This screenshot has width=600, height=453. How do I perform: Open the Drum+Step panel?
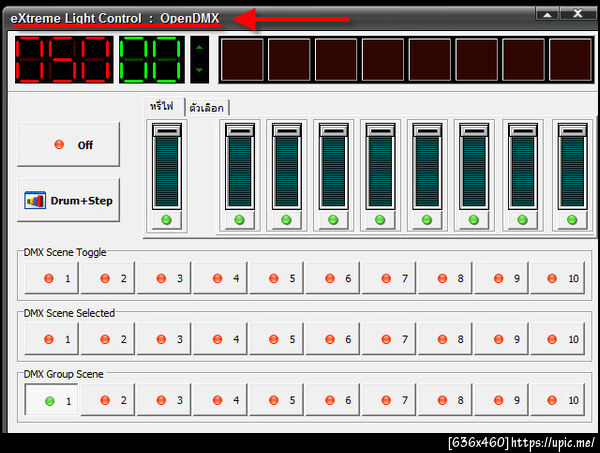coord(68,200)
